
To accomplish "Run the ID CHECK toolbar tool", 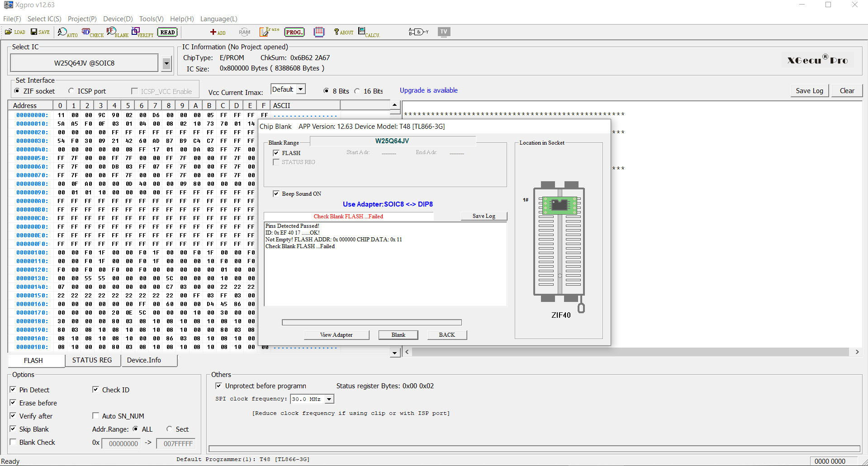I will (x=92, y=32).
